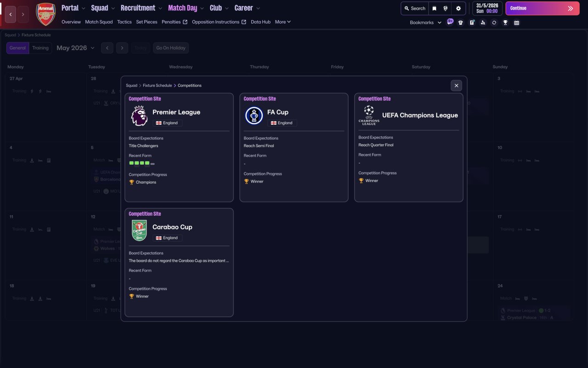Click the Winner trophy icon in Champions League card

pyautogui.click(x=361, y=180)
